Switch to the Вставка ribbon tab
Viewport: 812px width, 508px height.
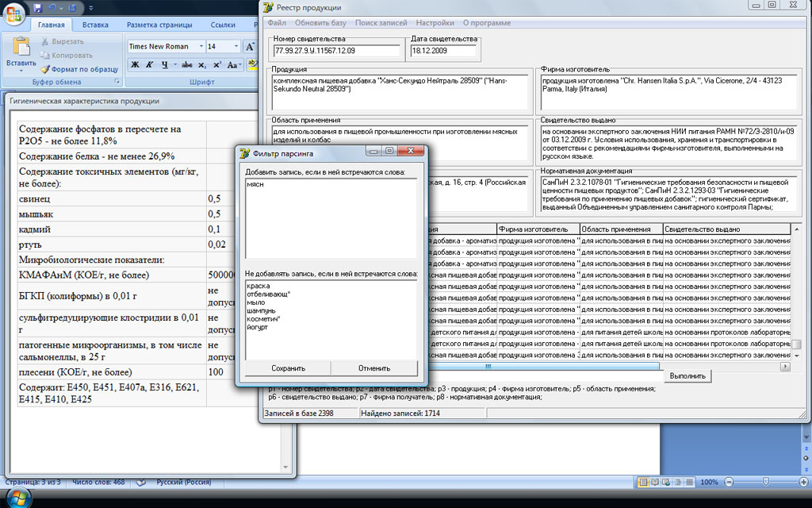95,25
